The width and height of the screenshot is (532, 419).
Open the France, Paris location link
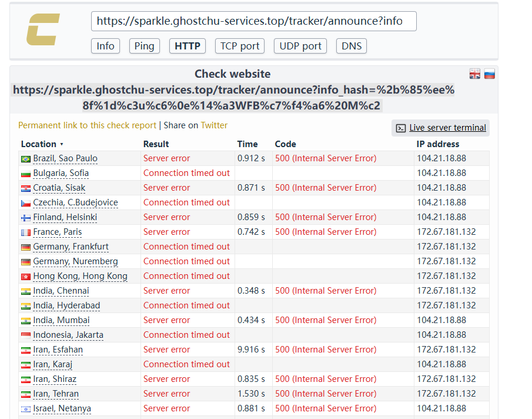tap(57, 232)
